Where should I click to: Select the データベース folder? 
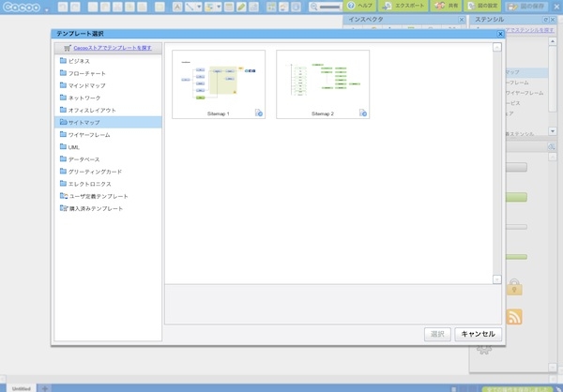[x=108, y=159]
